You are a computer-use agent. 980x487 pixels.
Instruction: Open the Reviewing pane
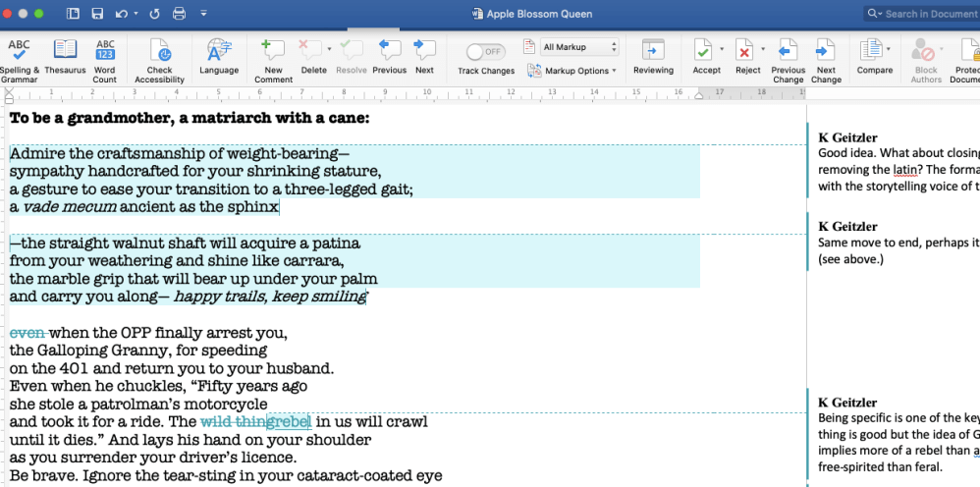(x=653, y=59)
